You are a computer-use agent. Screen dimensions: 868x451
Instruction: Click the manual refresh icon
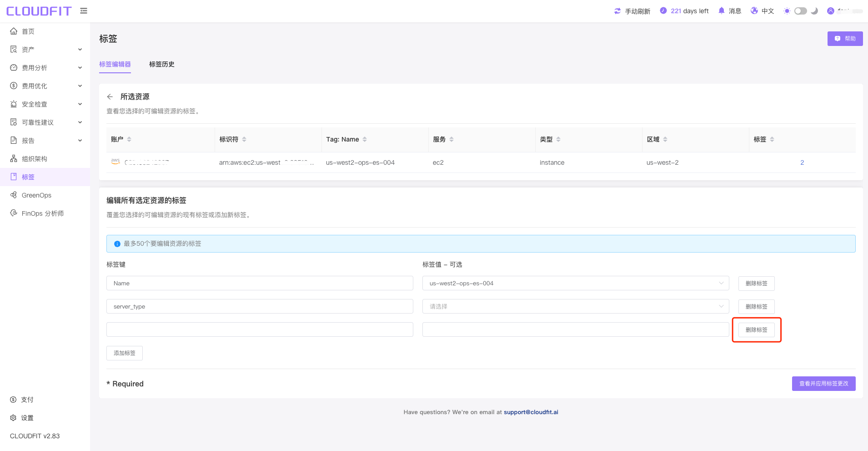617,11
